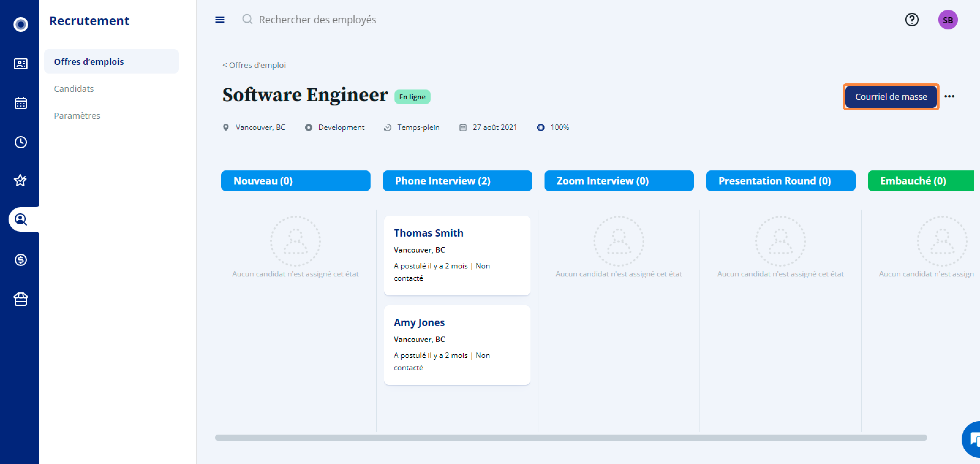
Task: Click the location pin icon beside Vancouver
Action: [x=226, y=127]
